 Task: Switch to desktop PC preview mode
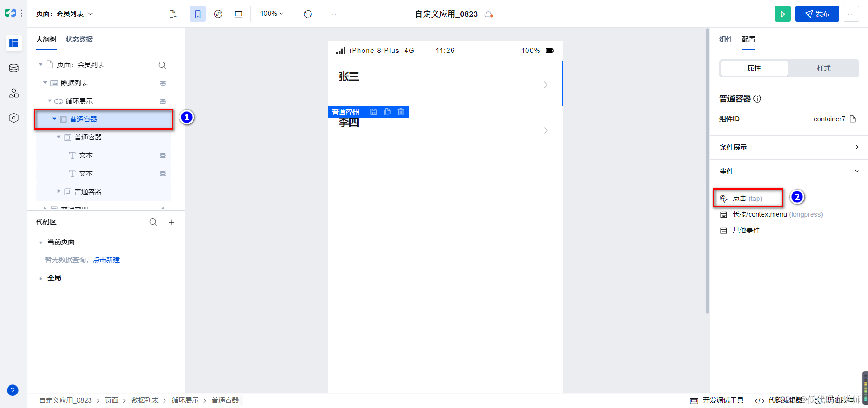(x=238, y=14)
